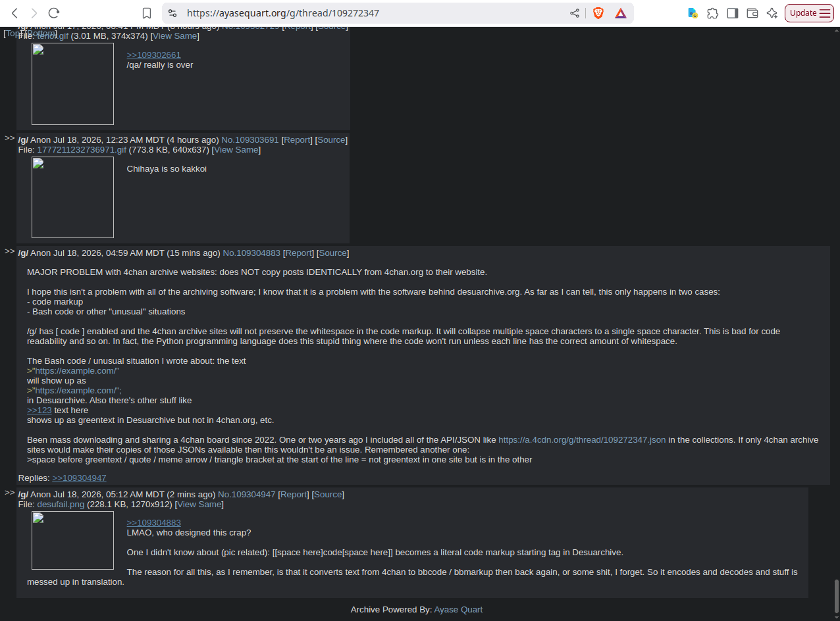Screen dimensions: 840x621
Task: Click 'Chihaya is so kakkoi' text
Action: (167, 169)
